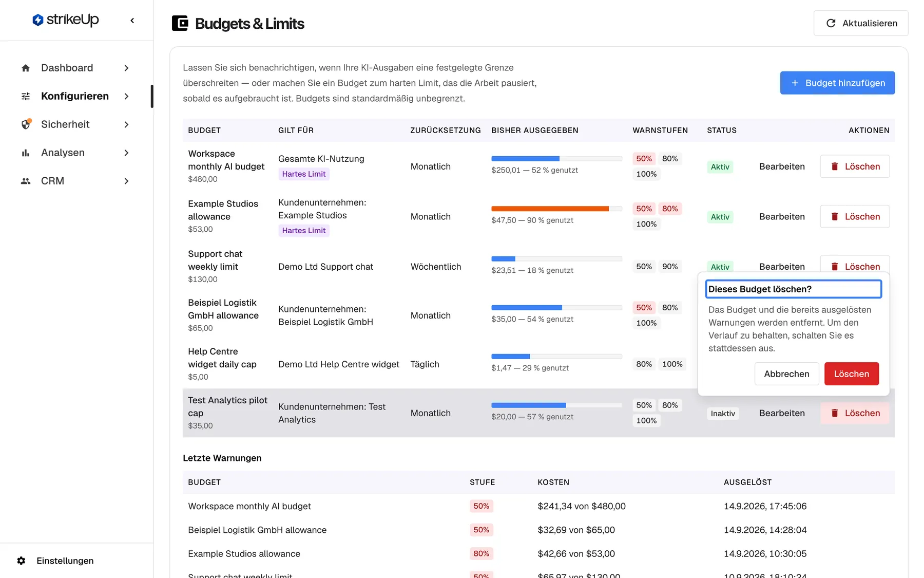
Task: Click the Aktualisieren button
Action: click(x=861, y=23)
